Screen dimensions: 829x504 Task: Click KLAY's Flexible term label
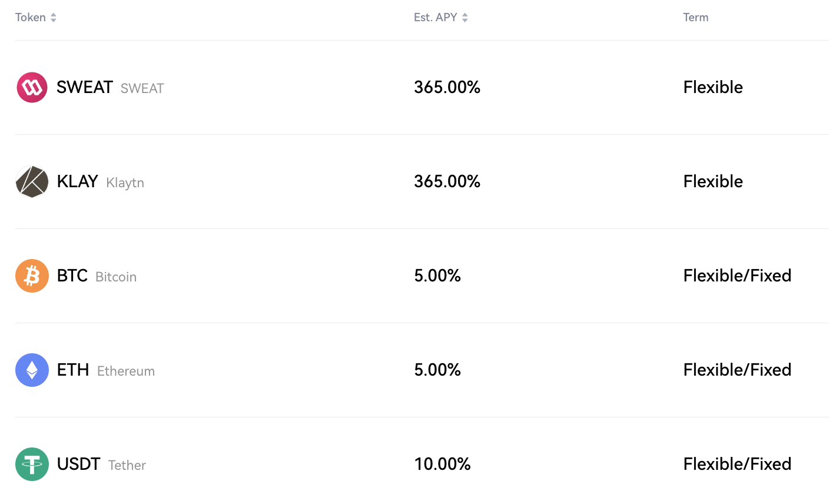pos(713,181)
